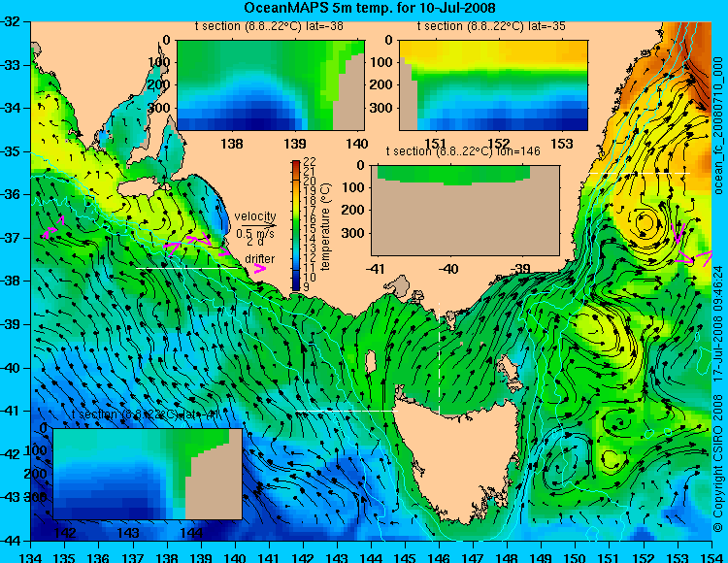Click the "drifter" legend label
Screen dimensions: 728x563
coord(259,259)
